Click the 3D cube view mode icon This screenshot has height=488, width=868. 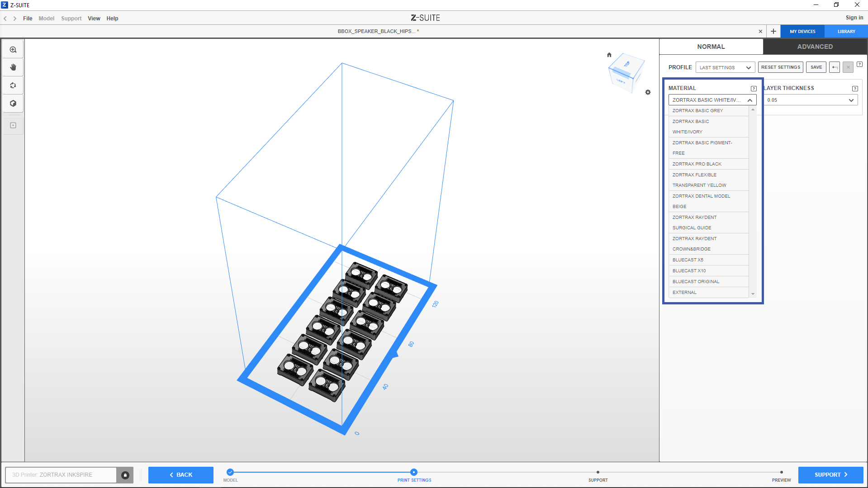[13, 104]
